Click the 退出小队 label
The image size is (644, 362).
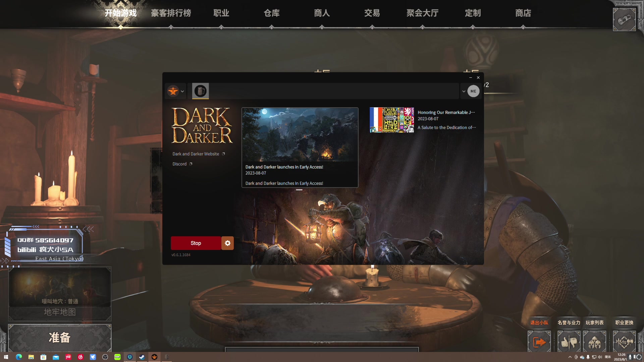point(539,322)
